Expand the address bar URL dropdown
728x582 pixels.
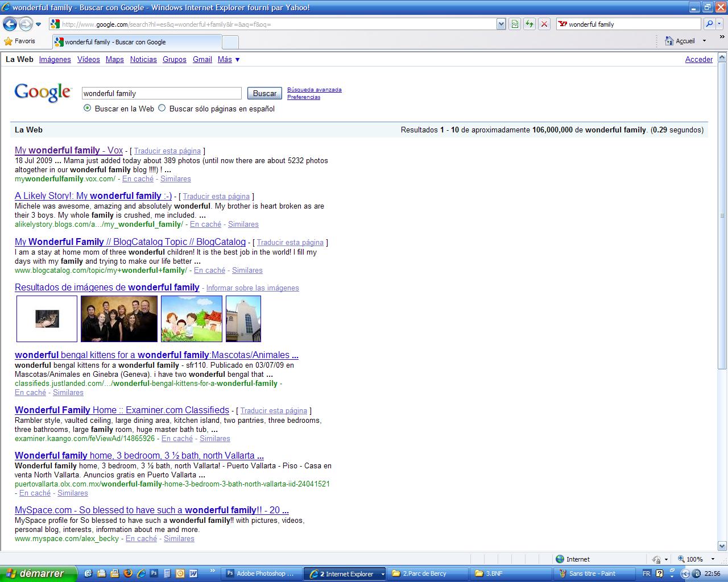(500, 24)
